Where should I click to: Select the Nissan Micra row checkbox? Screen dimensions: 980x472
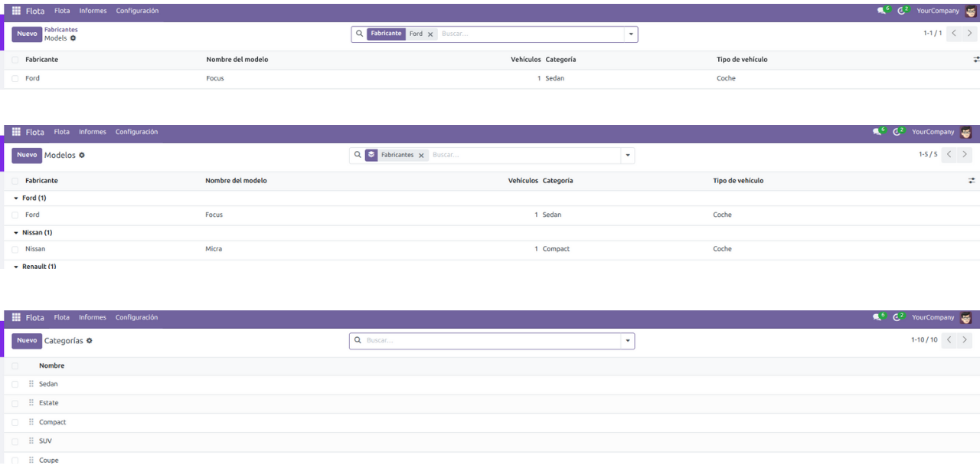(15, 249)
